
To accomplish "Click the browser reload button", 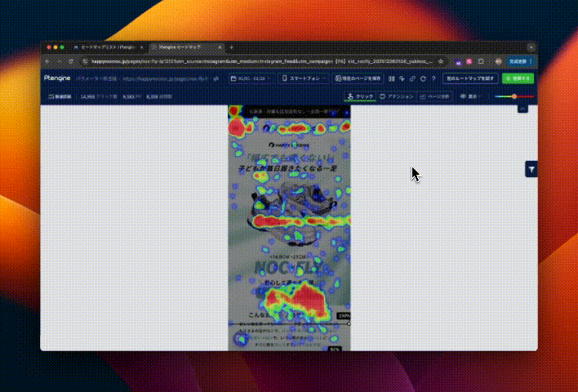I will coord(71,61).
